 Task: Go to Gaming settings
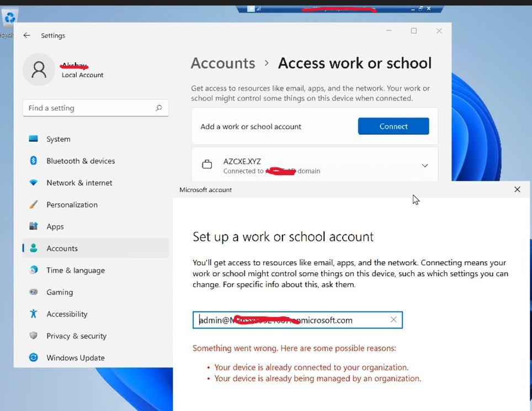click(x=95, y=292)
